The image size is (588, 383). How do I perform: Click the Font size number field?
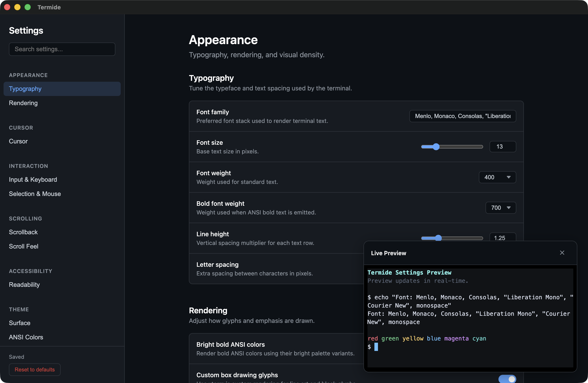(x=502, y=147)
